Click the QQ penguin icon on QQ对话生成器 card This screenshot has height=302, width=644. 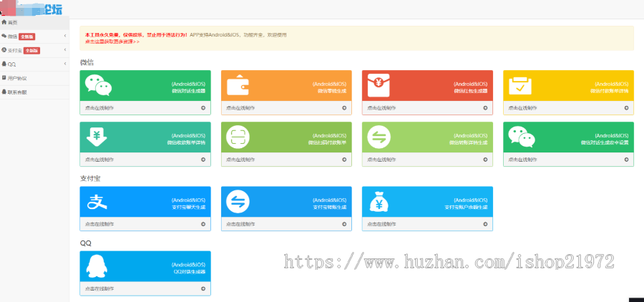point(97,266)
